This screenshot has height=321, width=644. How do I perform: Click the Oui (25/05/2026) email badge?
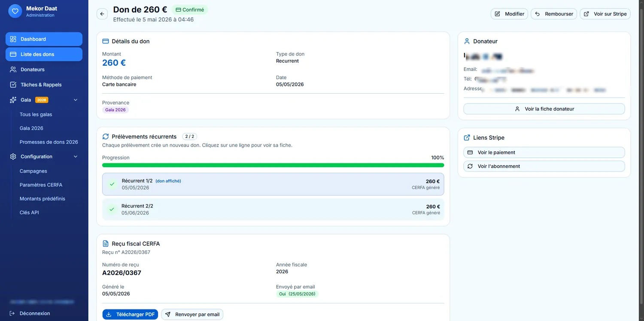click(x=297, y=294)
